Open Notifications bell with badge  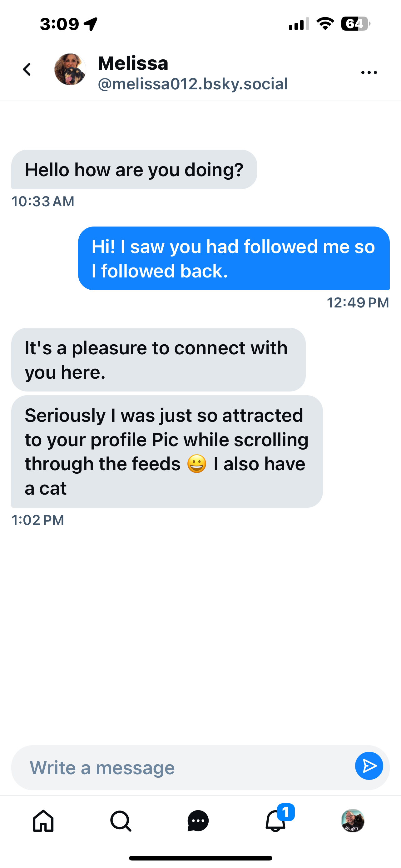pos(276,820)
